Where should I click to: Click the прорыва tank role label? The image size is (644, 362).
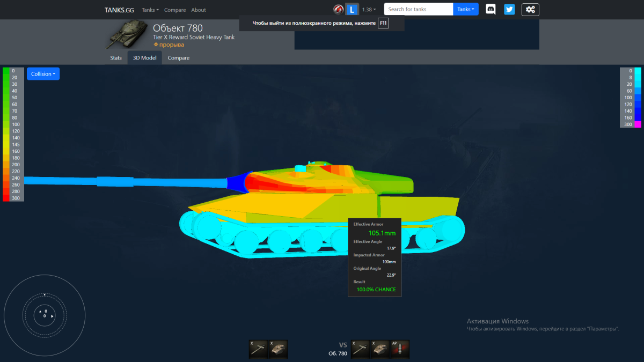point(169,45)
